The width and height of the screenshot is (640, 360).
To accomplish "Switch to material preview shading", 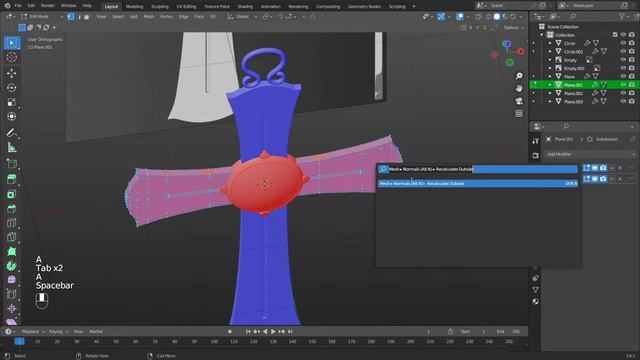I will [x=505, y=17].
